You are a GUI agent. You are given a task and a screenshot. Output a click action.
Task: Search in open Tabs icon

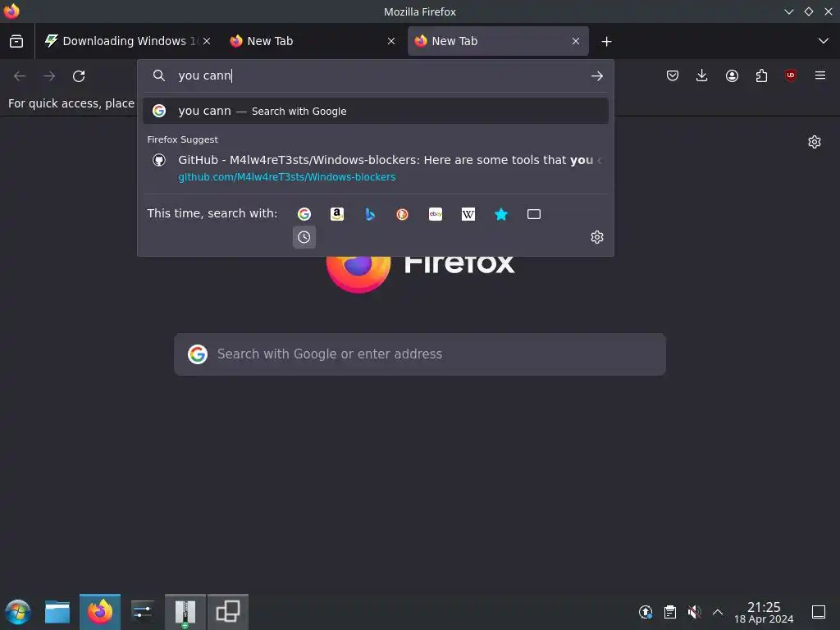click(533, 214)
